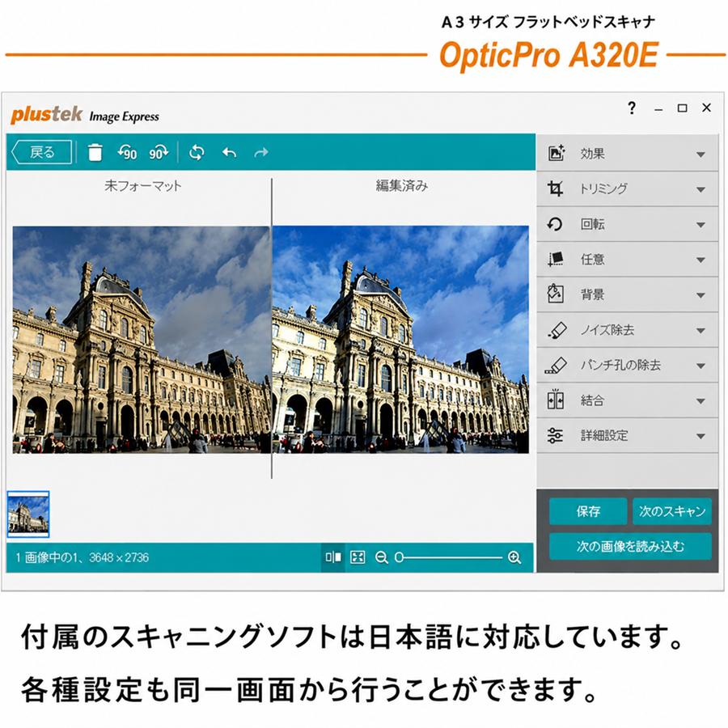Click the パンチ孔の除去 icon
Image resolution: width=728 pixels, height=728 pixels.
[x=556, y=365]
